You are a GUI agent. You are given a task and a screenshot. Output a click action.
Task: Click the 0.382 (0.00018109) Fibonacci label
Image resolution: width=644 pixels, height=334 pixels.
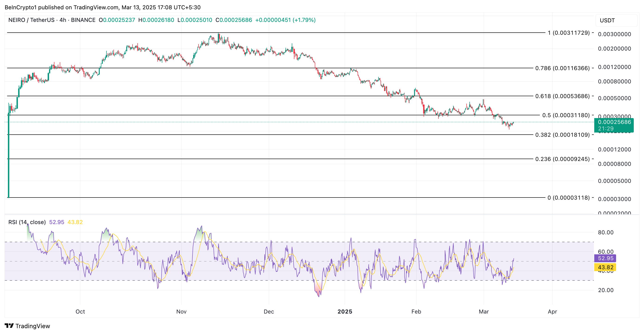[x=562, y=135]
